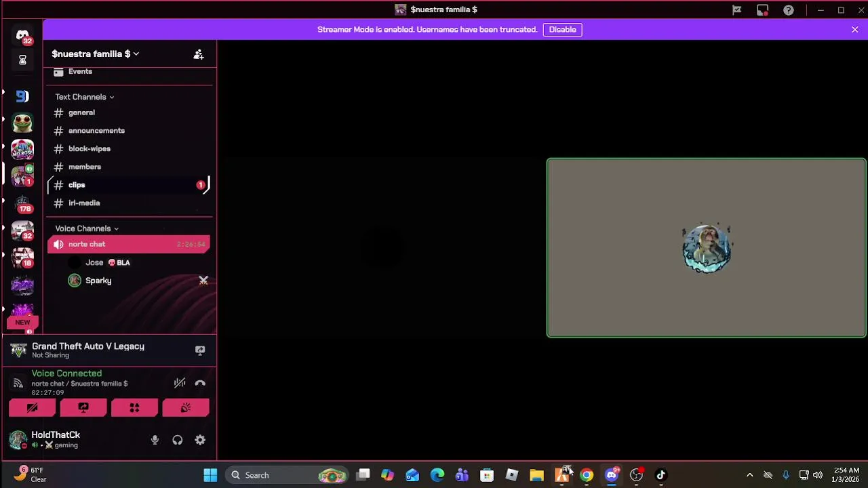
Task: Collapse the Voice Channels category
Action: click(x=87, y=228)
